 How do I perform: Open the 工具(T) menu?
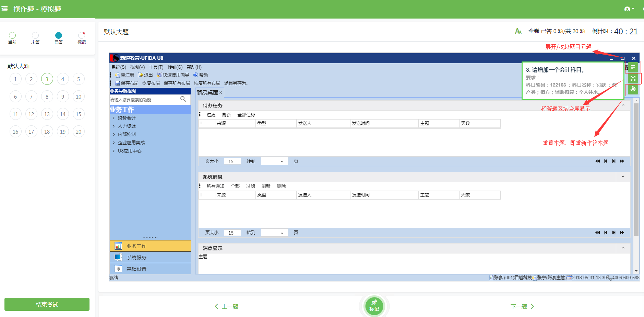pyautogui.click(x=156, y=67)
